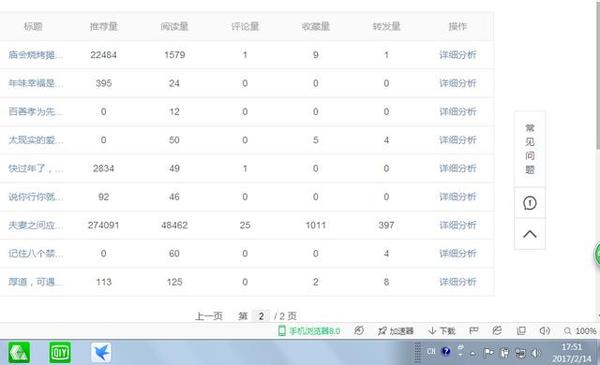
Task: Open the green browser taskbar icon
Action: [19, 352]
